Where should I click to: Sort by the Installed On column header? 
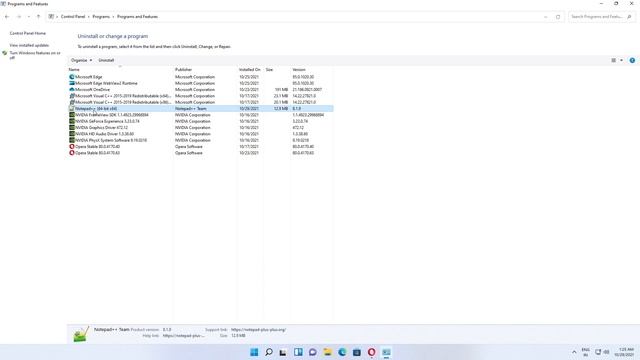tap(250, 70)
